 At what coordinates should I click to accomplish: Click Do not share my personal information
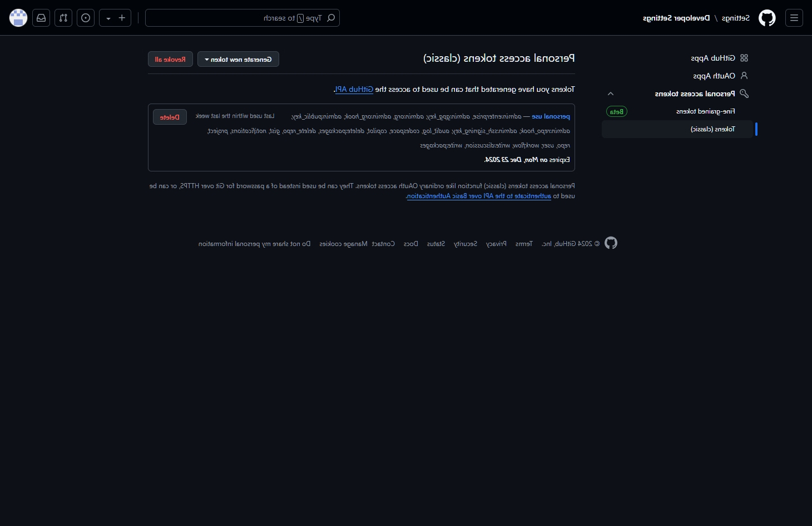tap(254, 244)
